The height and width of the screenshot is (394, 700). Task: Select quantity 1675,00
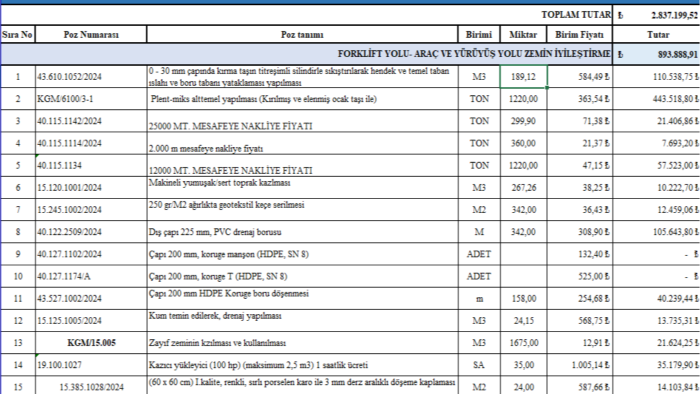tap(523, 343)
